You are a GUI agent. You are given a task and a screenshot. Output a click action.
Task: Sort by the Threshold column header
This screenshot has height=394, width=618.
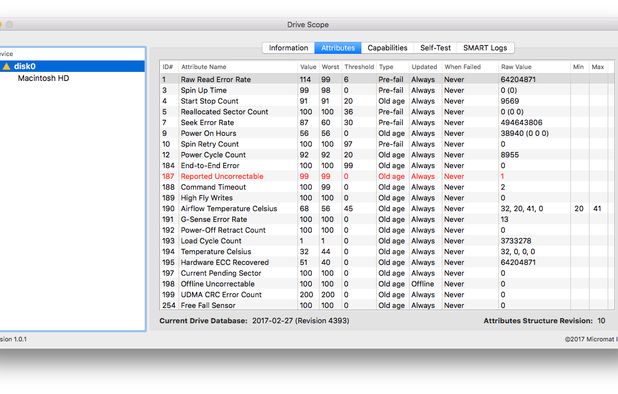(359, 67)
